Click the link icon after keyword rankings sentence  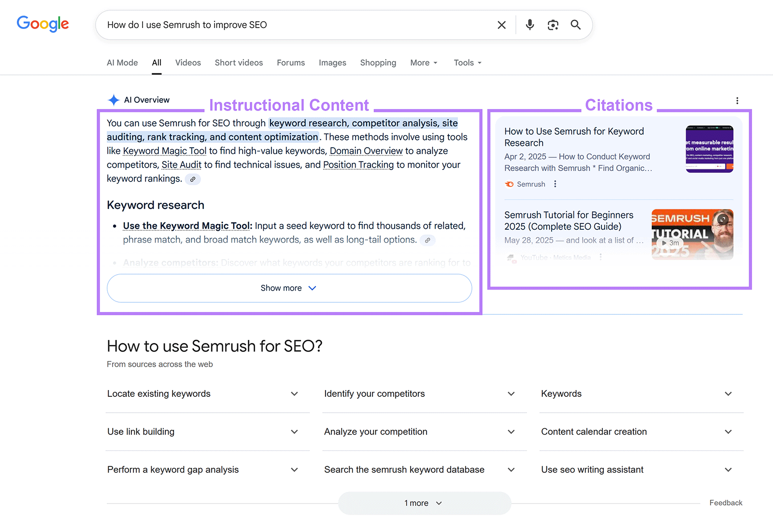192,179
